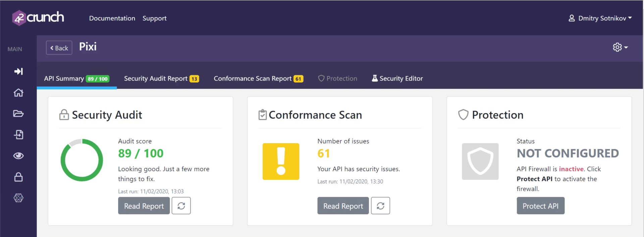Open Documentation link
Screen dimensions: 644x237
point(112,18)
